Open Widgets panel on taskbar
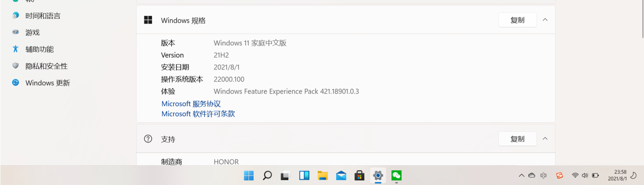 304,176
